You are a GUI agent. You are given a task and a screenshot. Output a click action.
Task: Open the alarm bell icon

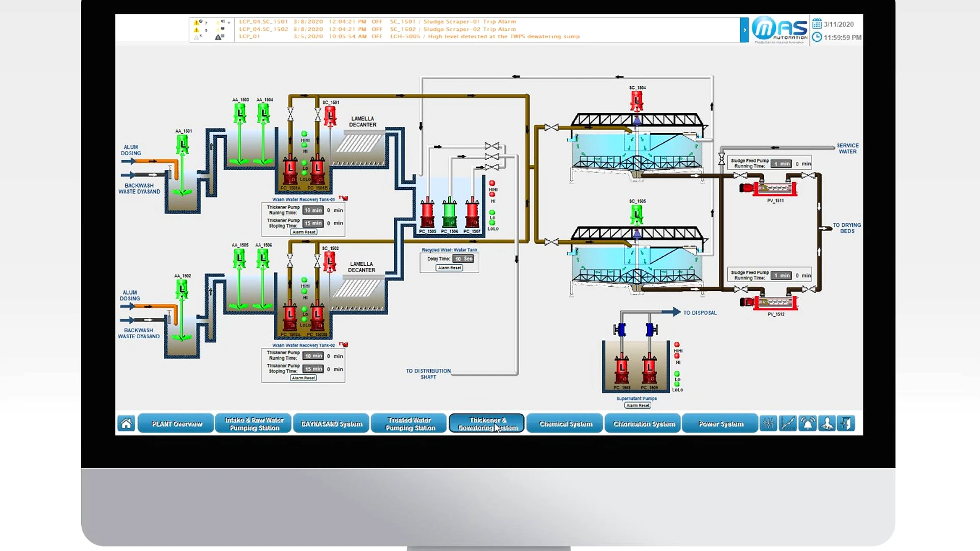(x=807, y=423)
